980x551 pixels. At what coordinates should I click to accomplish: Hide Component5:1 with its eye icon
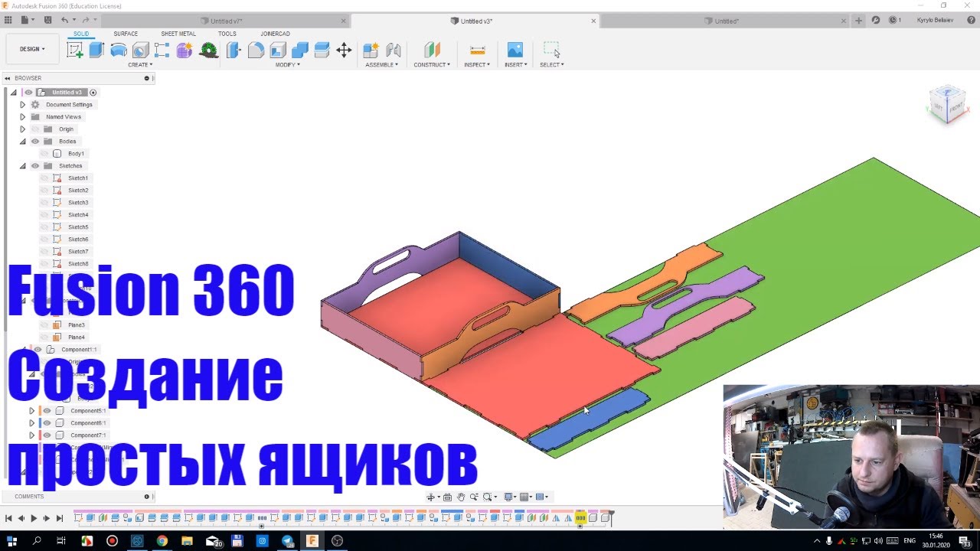pyautogui.click(x=47, y=411)
